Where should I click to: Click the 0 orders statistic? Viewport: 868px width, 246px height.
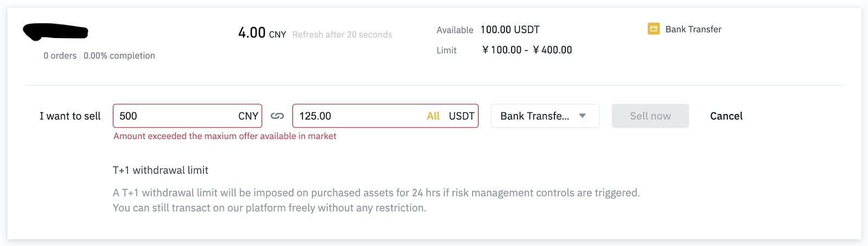[x=60, y=56]
